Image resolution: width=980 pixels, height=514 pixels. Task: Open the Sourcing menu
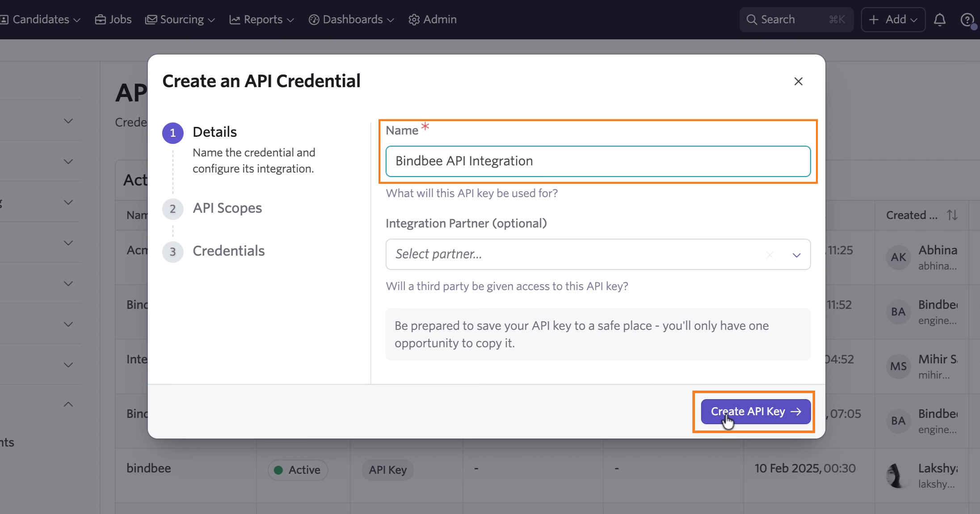tap(180, 20)
